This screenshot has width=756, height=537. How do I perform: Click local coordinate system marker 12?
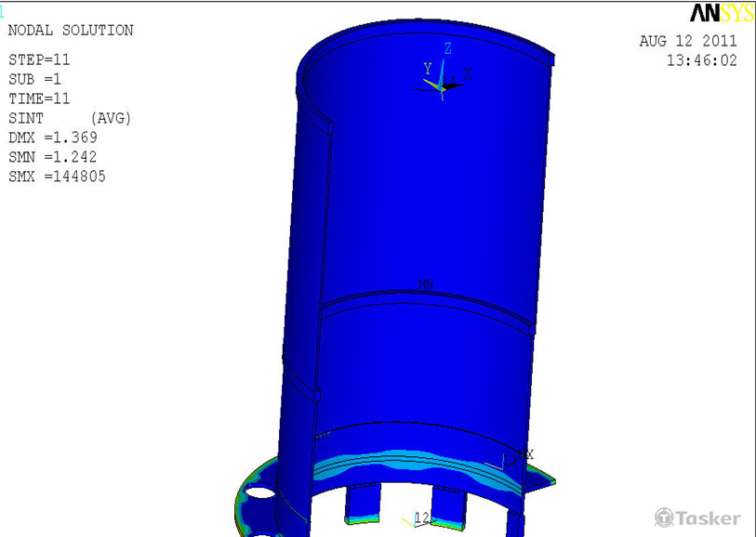[x=420, y=518]
